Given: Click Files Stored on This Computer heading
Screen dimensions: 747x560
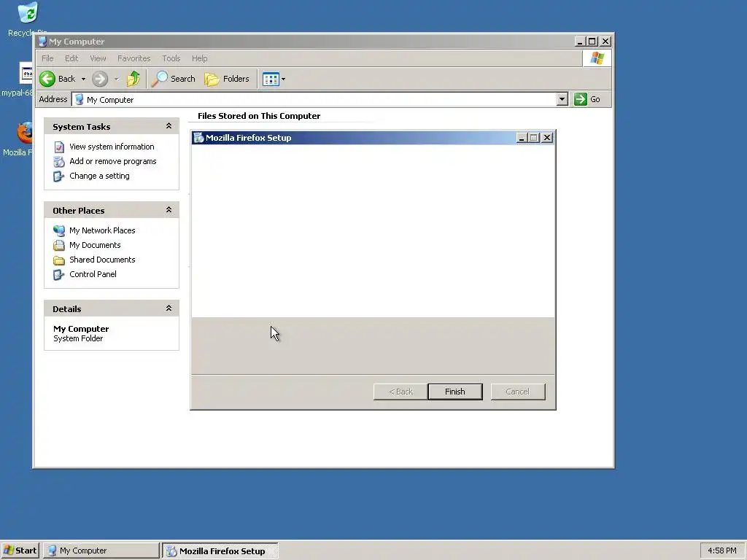Looking at the screenshot, I should (259, 116).
